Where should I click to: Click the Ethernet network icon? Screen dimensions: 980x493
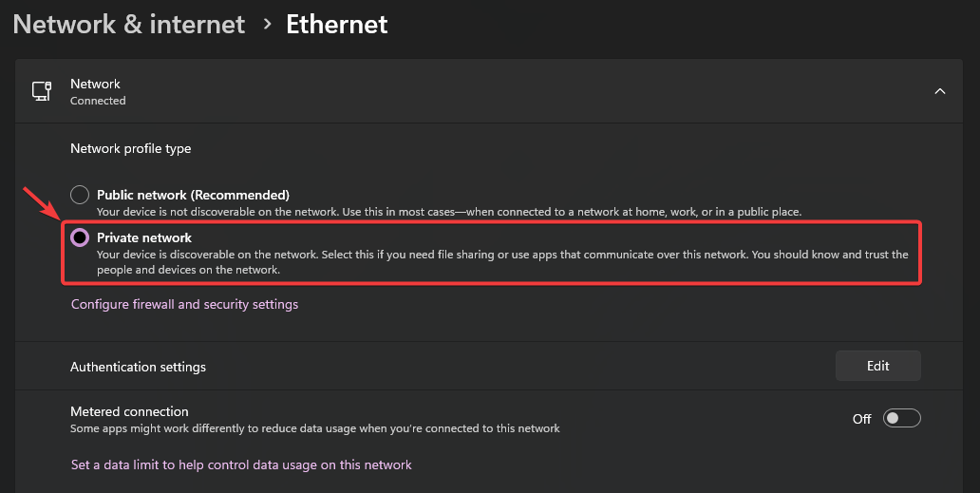(x=42, y=91)
